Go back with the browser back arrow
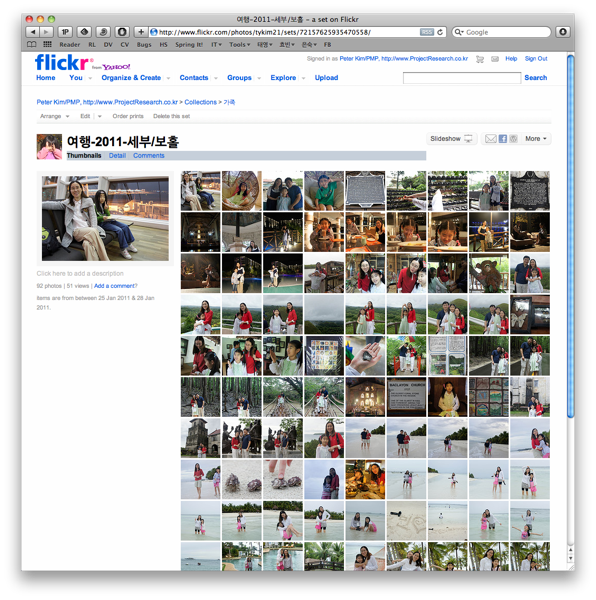Image resolution: width=596 pixels, height=600 pixels. 33,32
